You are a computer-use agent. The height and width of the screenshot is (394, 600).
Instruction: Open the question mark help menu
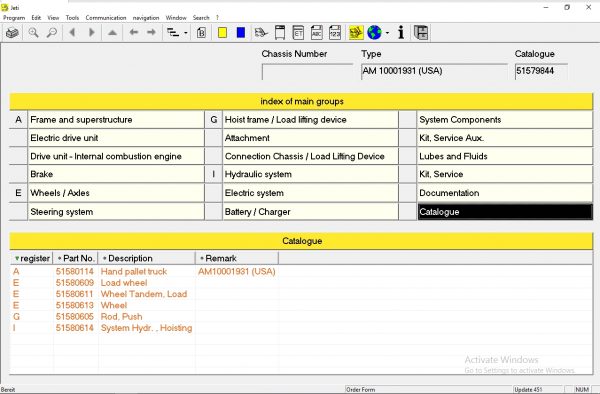pyautogui.click(x=217, y=18)
